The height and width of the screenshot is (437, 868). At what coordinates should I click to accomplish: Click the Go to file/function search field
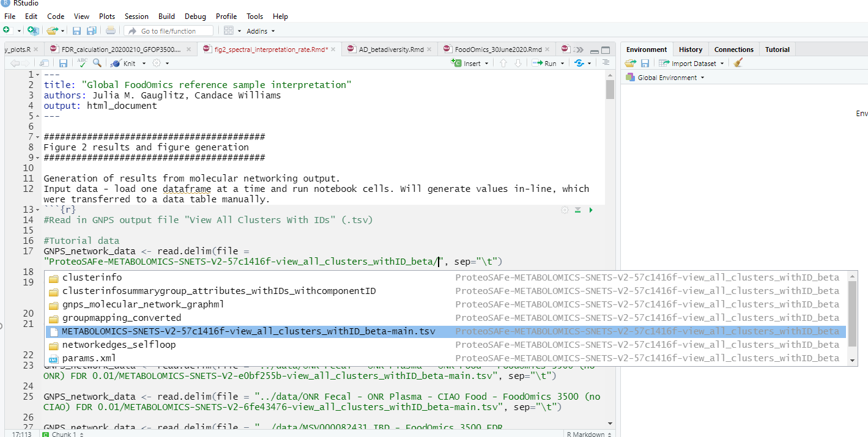[168, 31]
